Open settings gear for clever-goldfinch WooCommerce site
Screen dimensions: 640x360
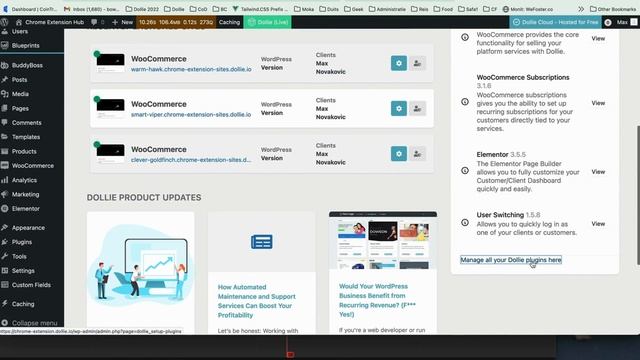(x=399, y=154)
